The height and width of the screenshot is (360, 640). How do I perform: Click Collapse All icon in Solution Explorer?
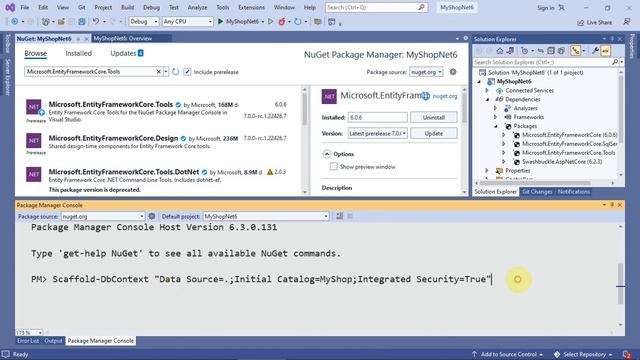tap(551, 51)
